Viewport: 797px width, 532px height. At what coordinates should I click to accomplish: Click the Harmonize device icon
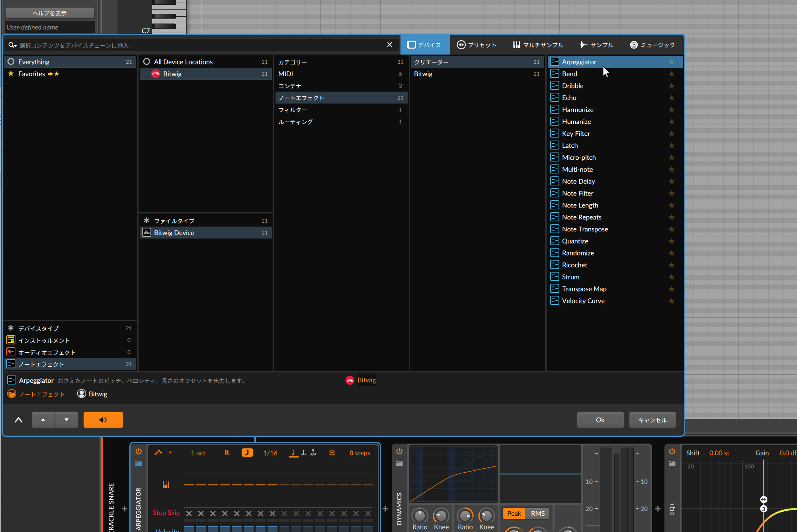point(555,110)
